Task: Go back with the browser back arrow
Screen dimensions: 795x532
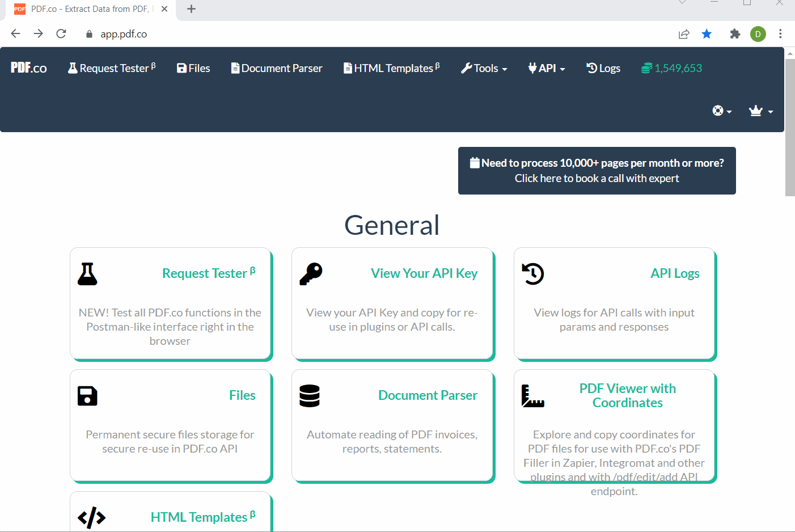Action: point(16,34)
